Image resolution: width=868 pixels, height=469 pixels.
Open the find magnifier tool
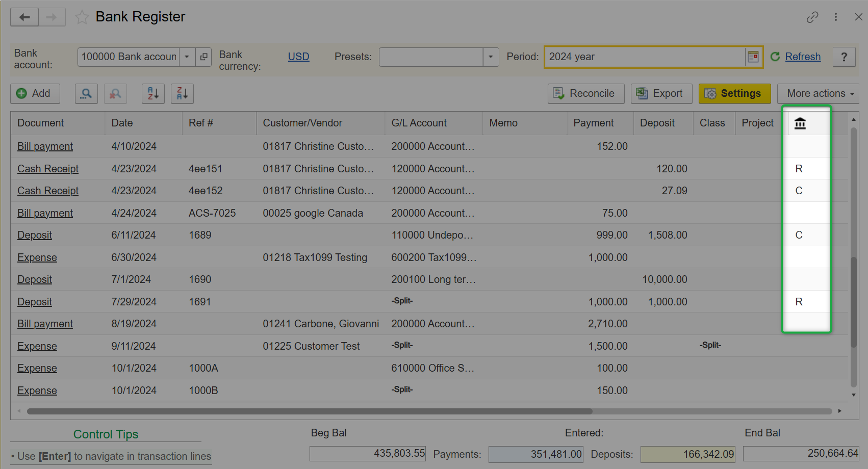click(86, 94)
